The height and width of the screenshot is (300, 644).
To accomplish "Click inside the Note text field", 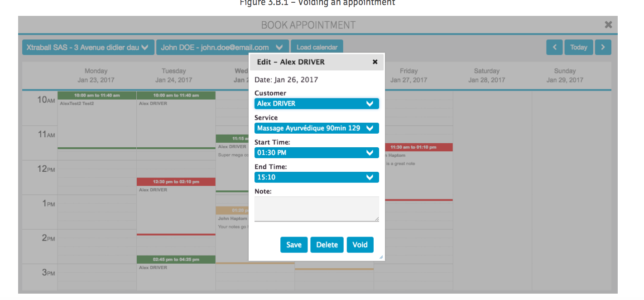I will point(317,209).
